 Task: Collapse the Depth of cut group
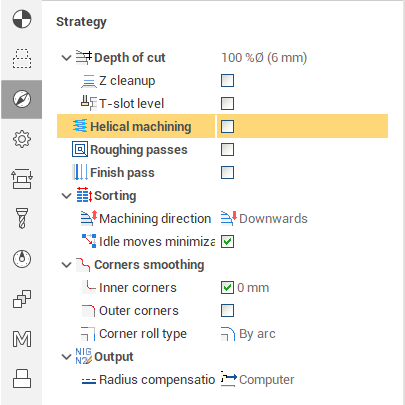click(67, 58)
